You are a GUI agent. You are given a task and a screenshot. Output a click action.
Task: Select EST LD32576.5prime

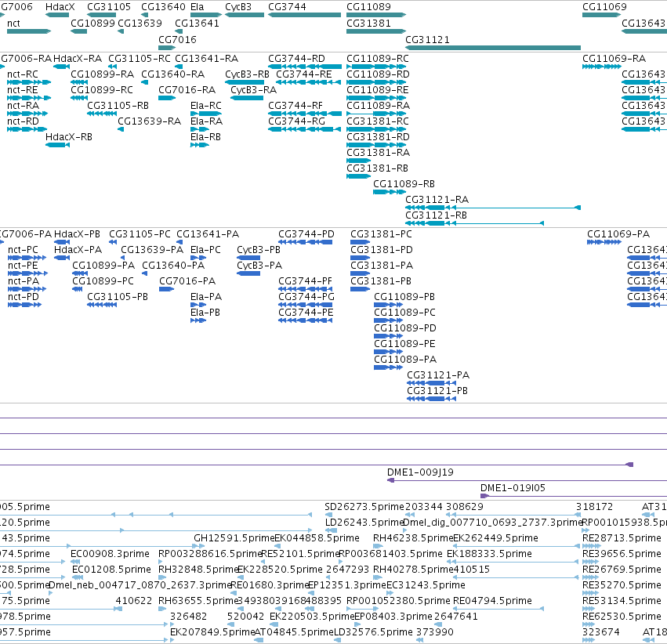coord(373,632)
